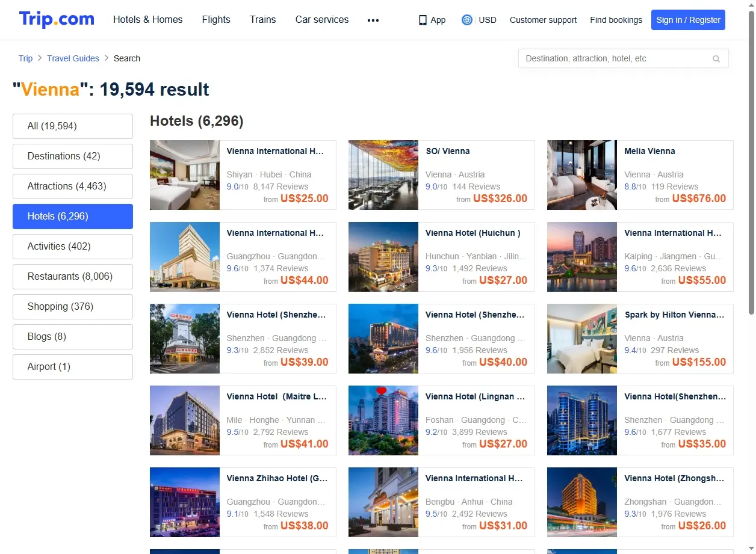This screenshot has height=554, width=756.
Task: Click the US$326.00 price
Action: click(x=500, y=199)
